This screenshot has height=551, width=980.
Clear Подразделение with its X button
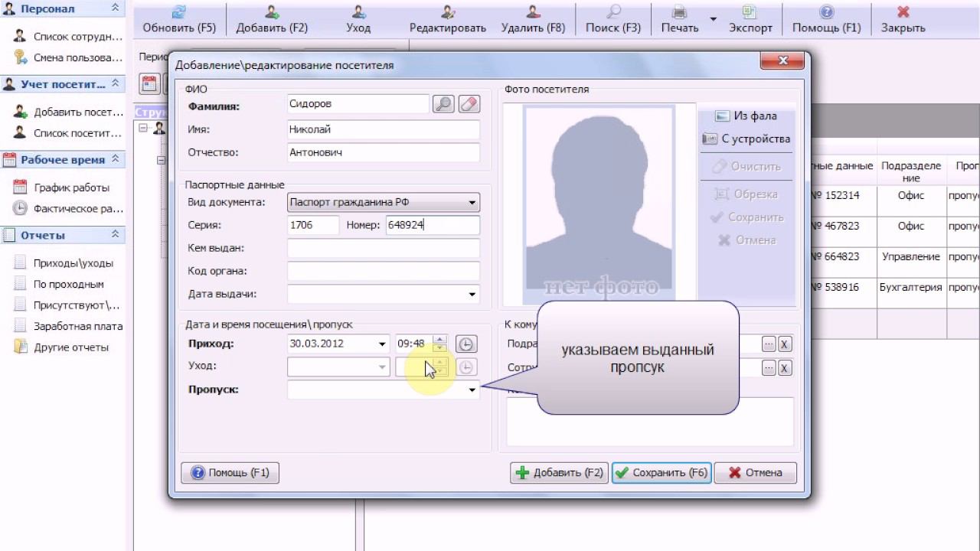pyautogui.click(x=785, y=344)
